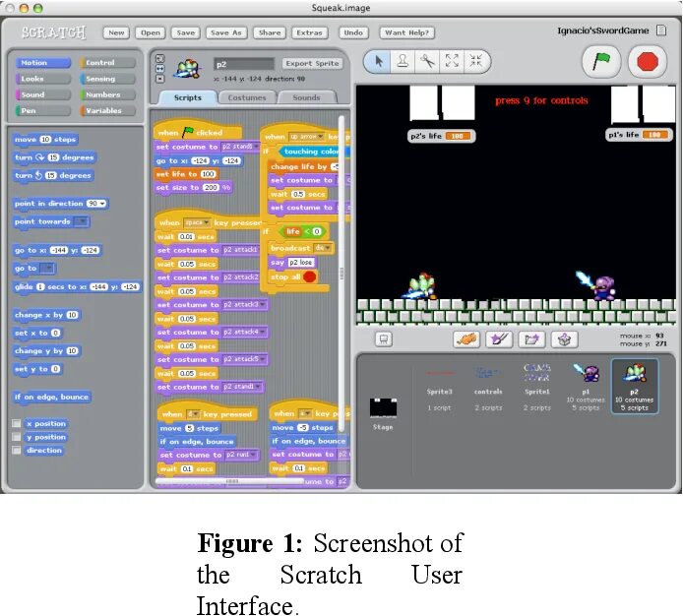Switch to the Sounds tab
The height and width of the screenshot is (616, 683).
(x=307, y=97)
